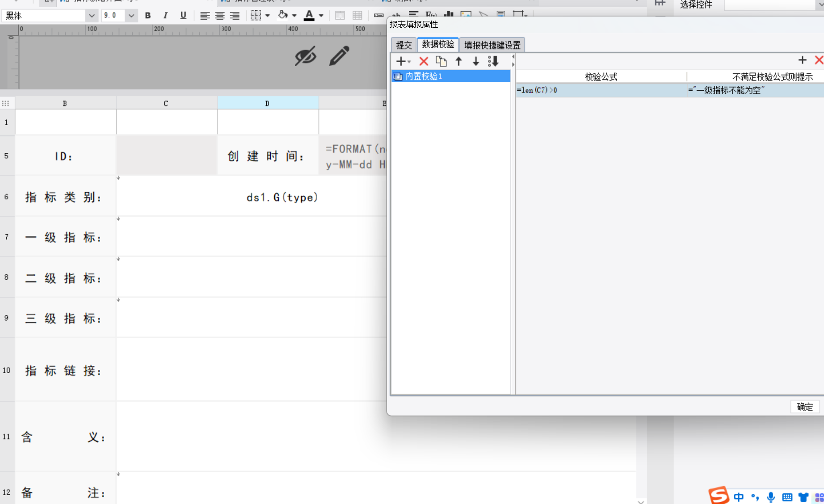Select the =FORMAT formula cell
The height and width of the screenshot is (504, 824).
pos(353,156)
